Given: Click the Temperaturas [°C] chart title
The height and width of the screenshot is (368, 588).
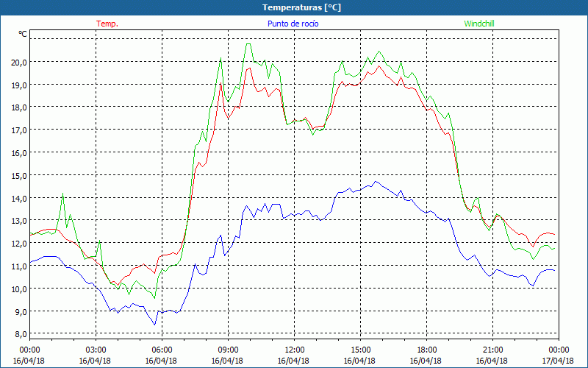Looking at the screenshot, I should (301, 7).
